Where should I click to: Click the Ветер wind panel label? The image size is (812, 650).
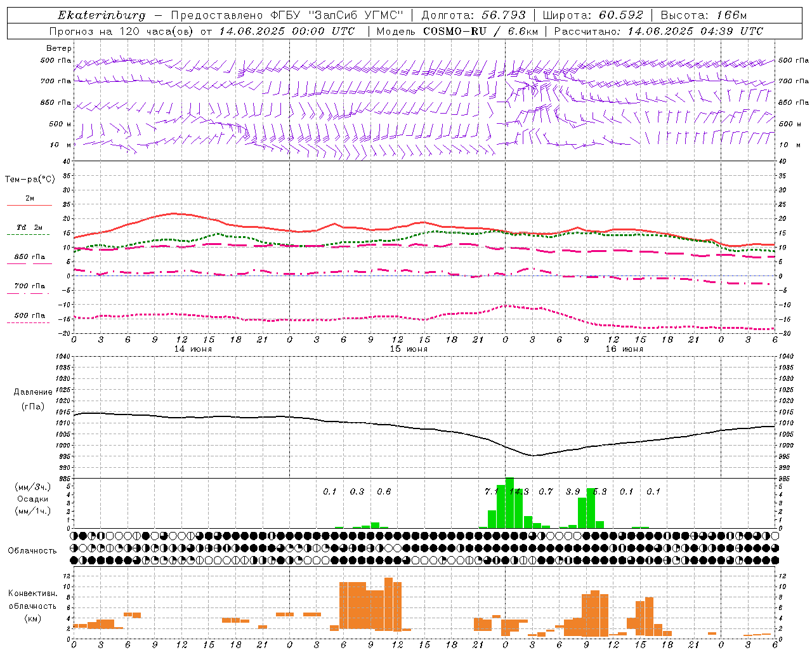point(59,48)
